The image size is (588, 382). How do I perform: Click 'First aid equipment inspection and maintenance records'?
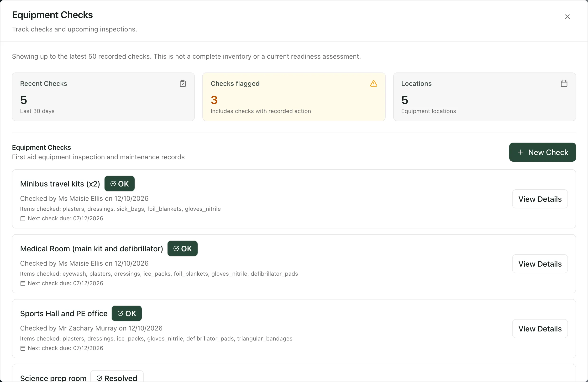(98, 157)
